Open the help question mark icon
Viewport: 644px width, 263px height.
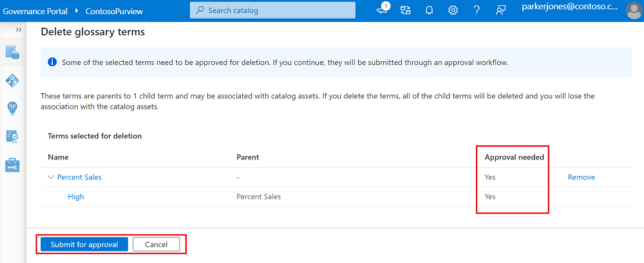pos(477,10)
